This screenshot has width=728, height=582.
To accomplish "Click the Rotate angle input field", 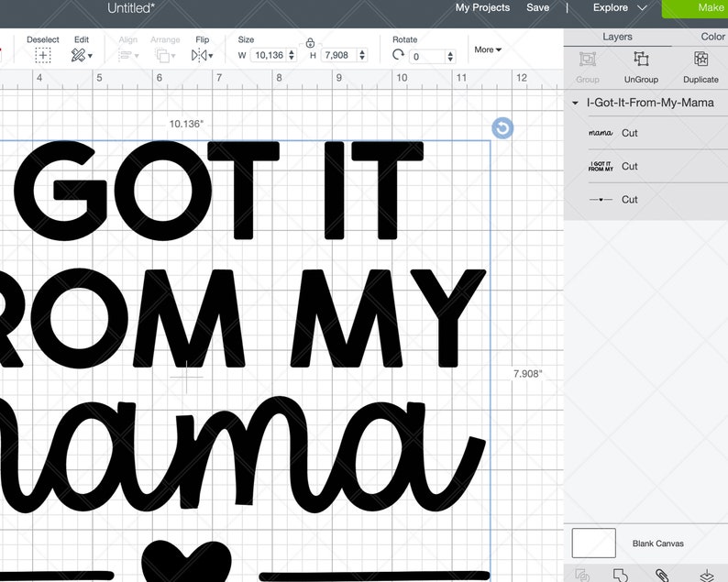I will [x=427, y=57].
